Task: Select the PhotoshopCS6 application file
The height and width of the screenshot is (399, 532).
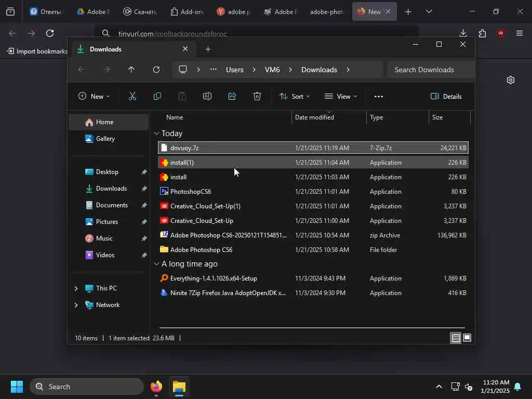Action: coord(313,192)
